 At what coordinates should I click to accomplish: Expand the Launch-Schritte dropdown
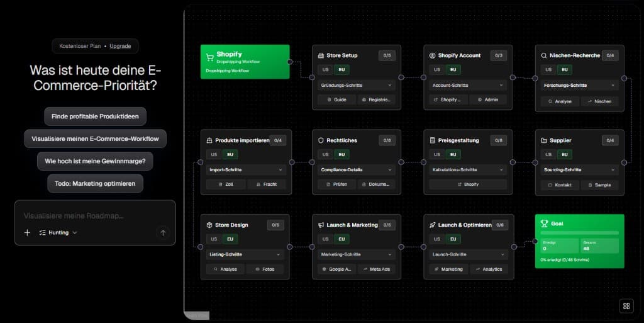coord(469,255)
